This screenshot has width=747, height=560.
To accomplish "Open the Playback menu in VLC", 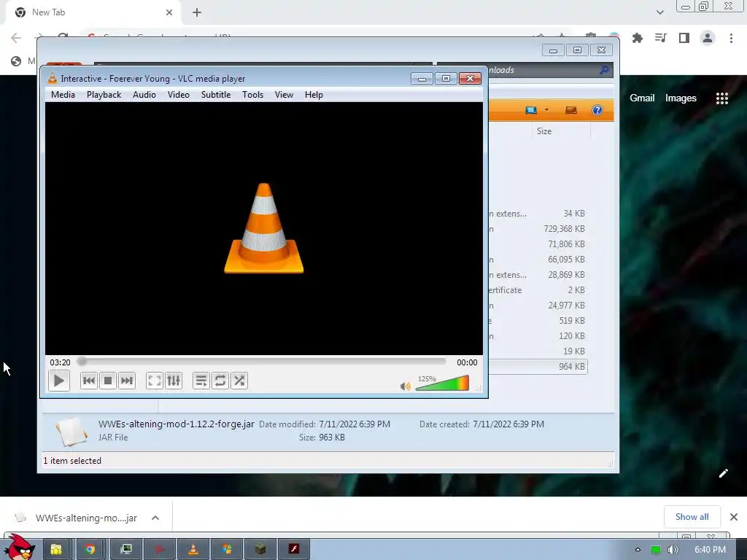I will (104, 95).
